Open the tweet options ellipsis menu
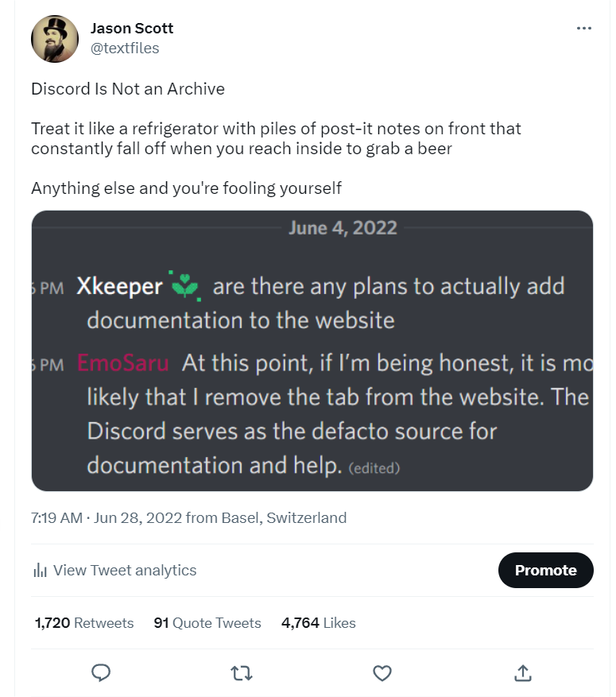The height and width of the screenshot is (697, 616). point(584,27)
